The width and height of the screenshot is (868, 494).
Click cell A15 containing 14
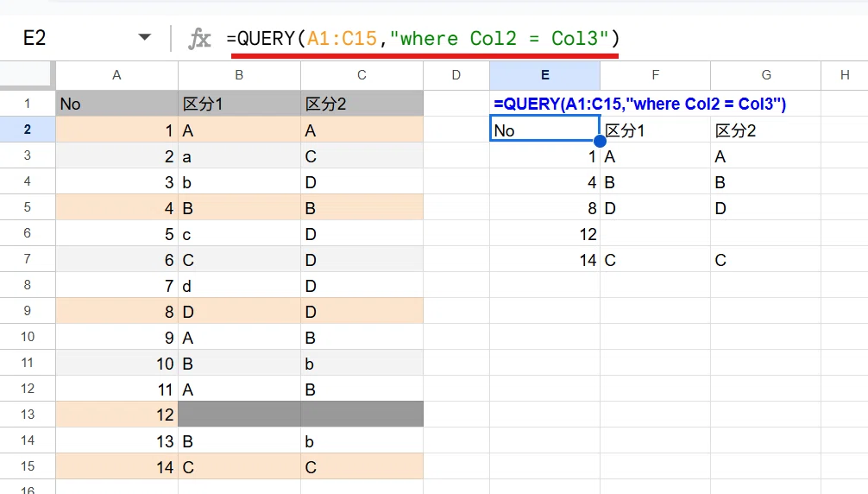tap(116, 466)
